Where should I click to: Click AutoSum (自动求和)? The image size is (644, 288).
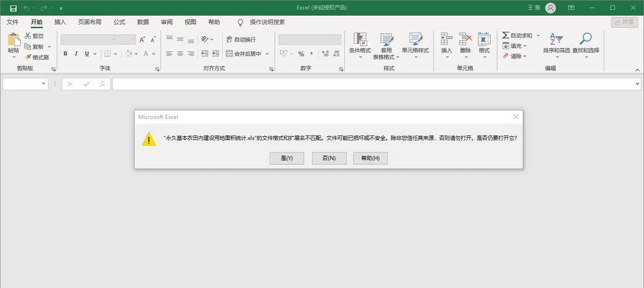[517, 36]
